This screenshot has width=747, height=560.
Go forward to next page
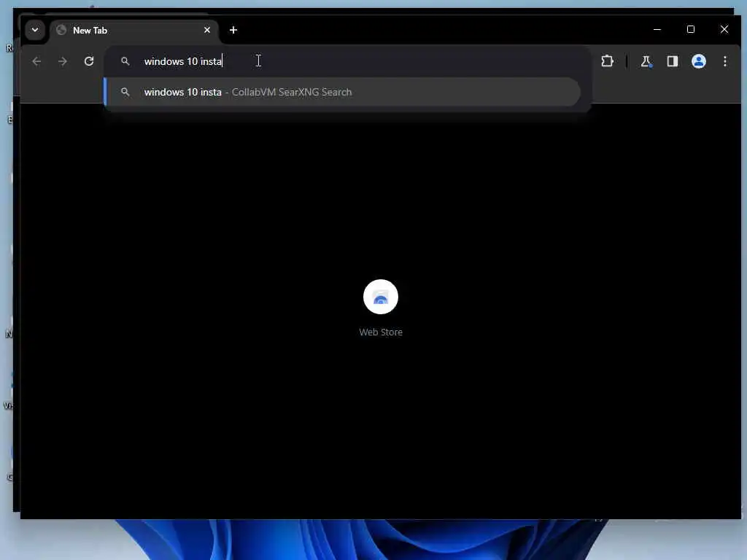tap(63, 61)
